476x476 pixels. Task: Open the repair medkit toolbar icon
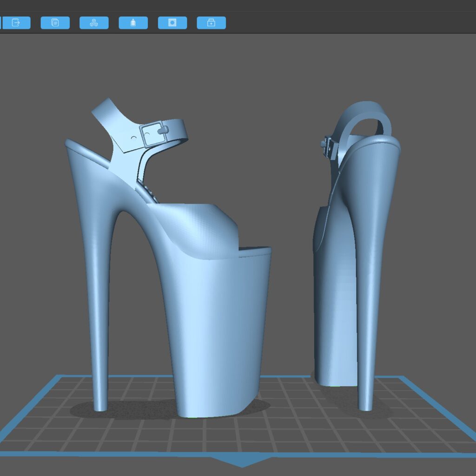coord(212,23)
